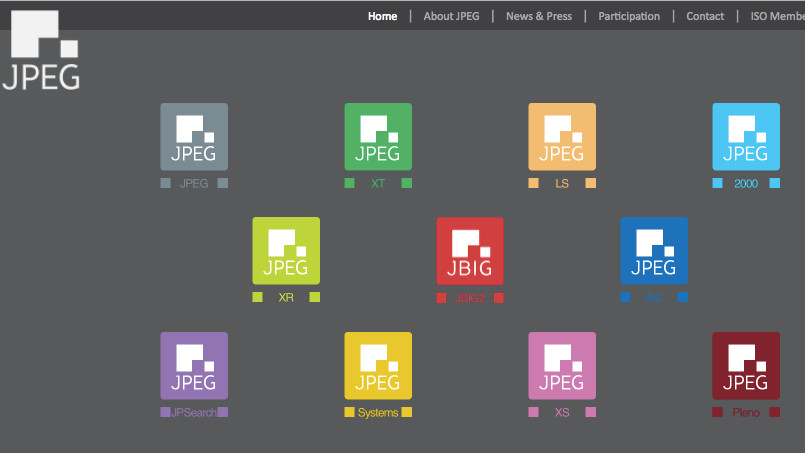
Task: Open the yellow JPEG Systems tile
Action: [x=378, y=366]
